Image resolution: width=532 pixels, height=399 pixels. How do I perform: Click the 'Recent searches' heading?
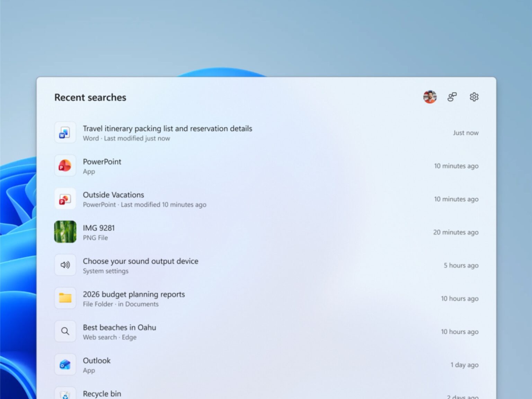click(x=90, y=97)
